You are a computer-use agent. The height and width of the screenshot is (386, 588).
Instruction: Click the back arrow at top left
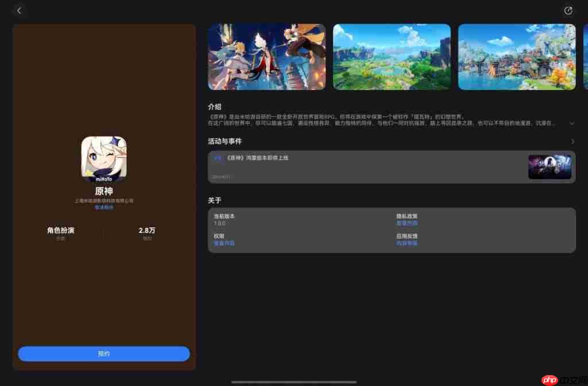[19, 10]
